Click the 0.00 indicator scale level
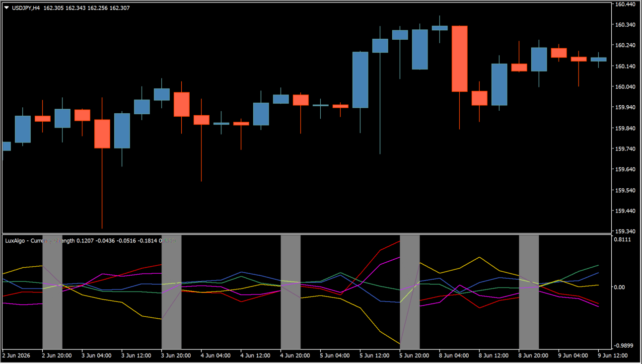 620,287
